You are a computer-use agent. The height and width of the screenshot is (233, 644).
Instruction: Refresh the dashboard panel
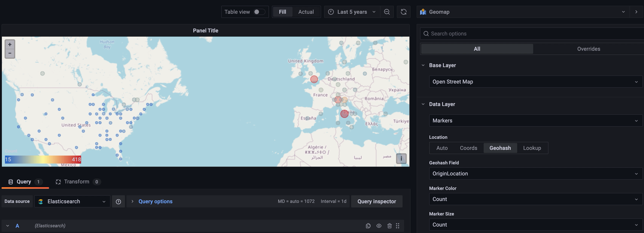[x=403, y=12]
